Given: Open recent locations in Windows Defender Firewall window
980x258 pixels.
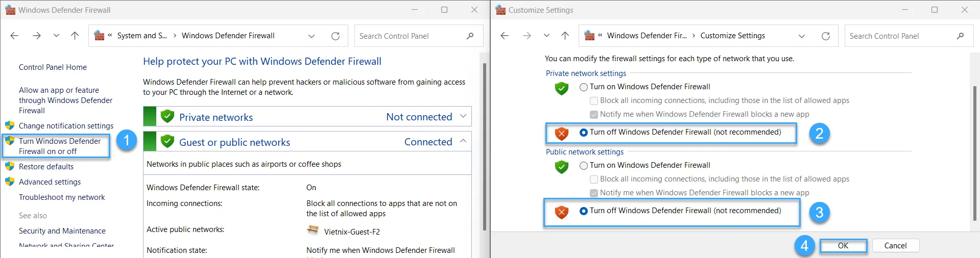Looking at the screenshot, I should (x=56, y=36).
